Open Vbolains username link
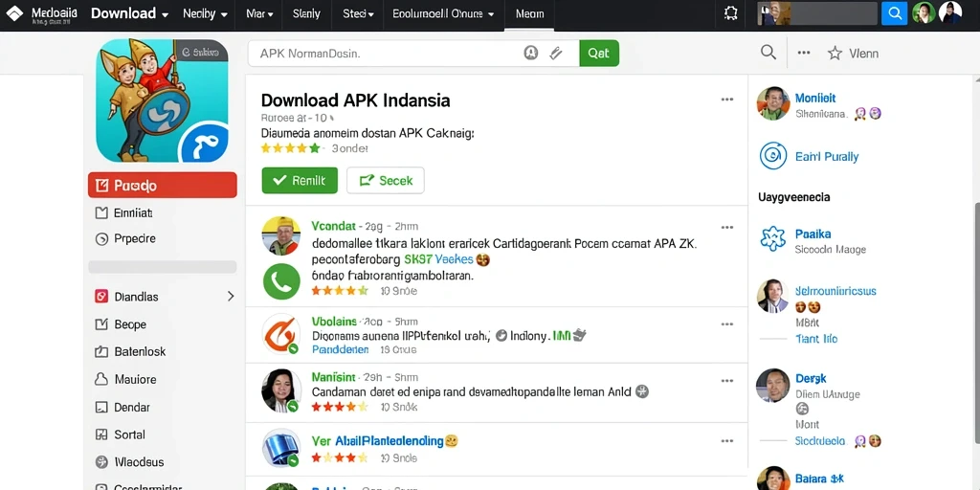Screen dimensions: 980x490 click(334, 322)
